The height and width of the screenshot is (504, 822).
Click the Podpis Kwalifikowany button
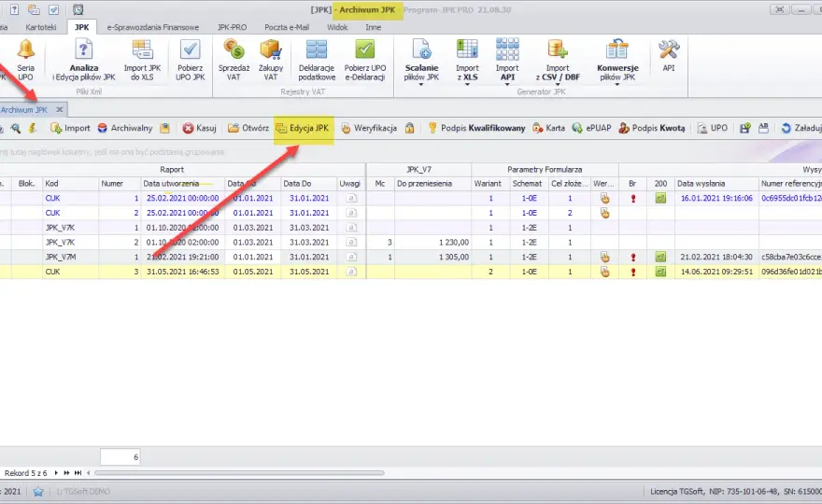pos(476,129)
